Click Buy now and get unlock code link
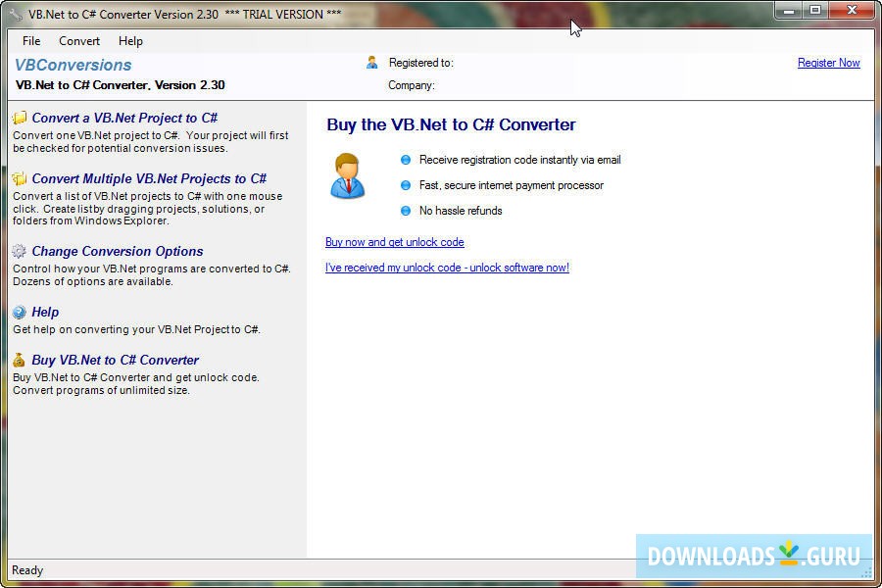 tap(394, 242)
